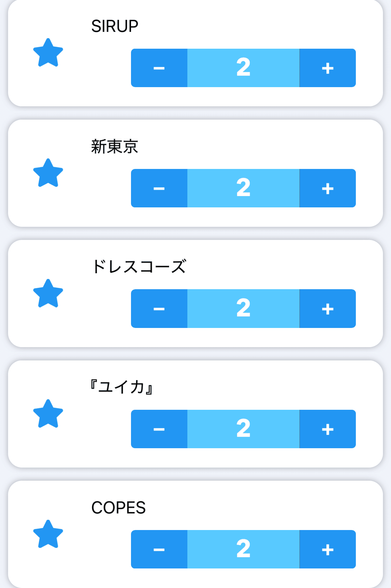
Task: Reduce the COPES value using minus
Action: 159,549
